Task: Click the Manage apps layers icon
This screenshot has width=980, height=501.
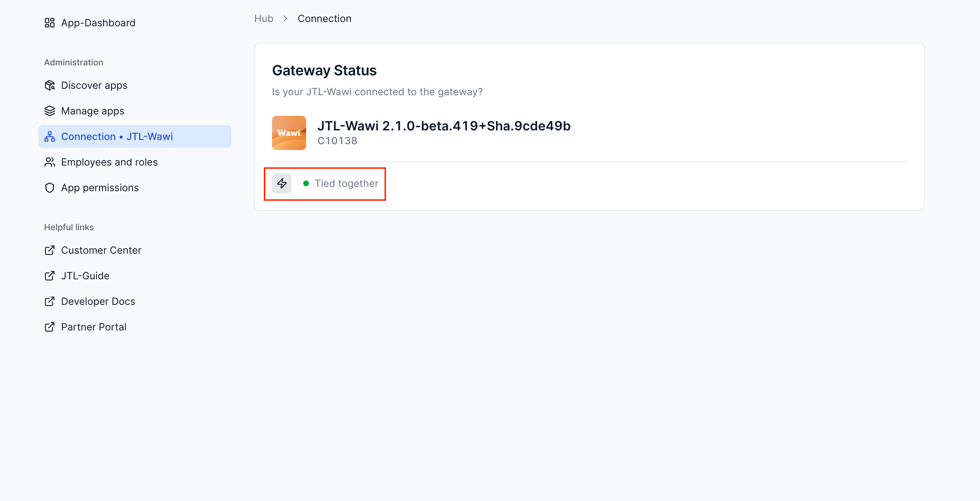Action: click(x=49, y=111)
